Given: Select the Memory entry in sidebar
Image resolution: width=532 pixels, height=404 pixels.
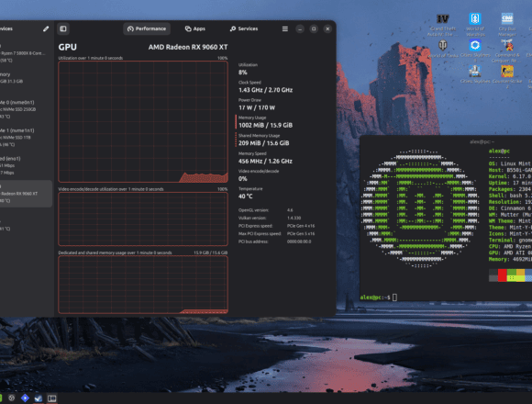Looking at the screenshot, I should 26,78.
